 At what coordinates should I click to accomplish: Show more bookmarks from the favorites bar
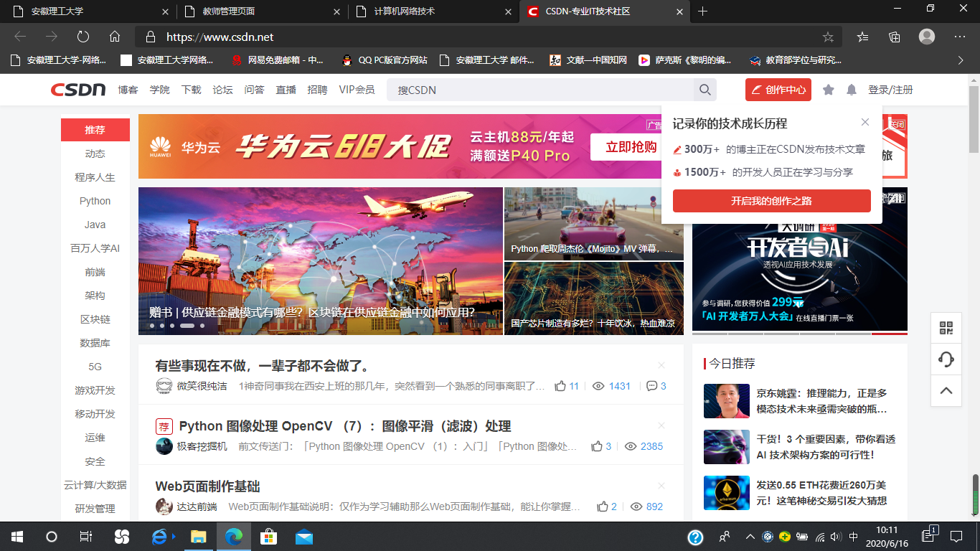(x=961, y=60)
